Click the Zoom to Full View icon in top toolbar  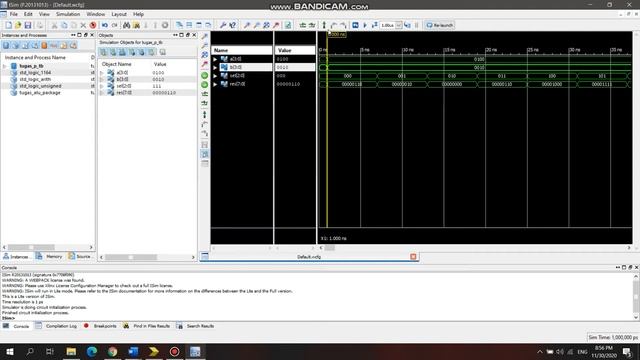point(266,25)
